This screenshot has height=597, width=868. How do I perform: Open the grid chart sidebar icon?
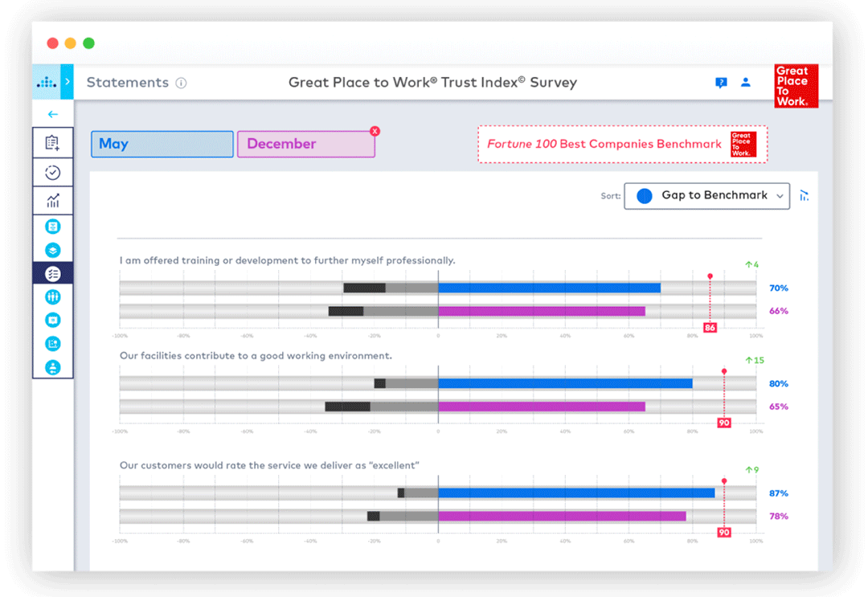[x=52, y=344]
